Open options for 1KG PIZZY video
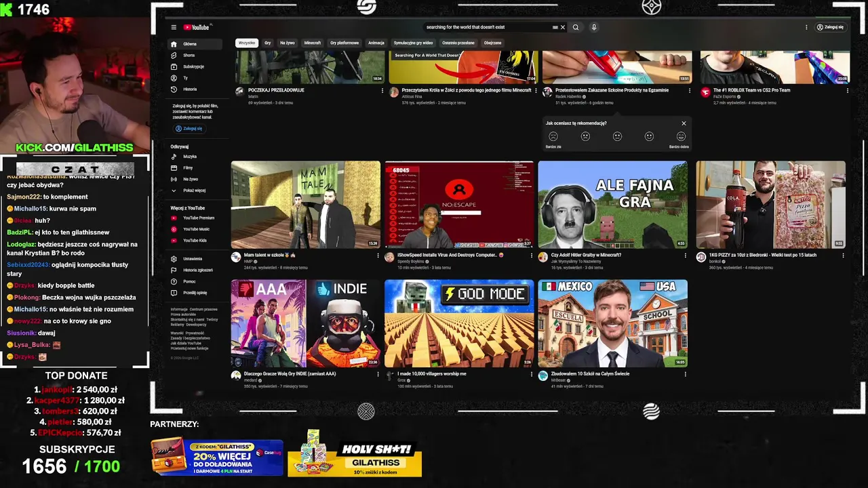 click(843, 256)
